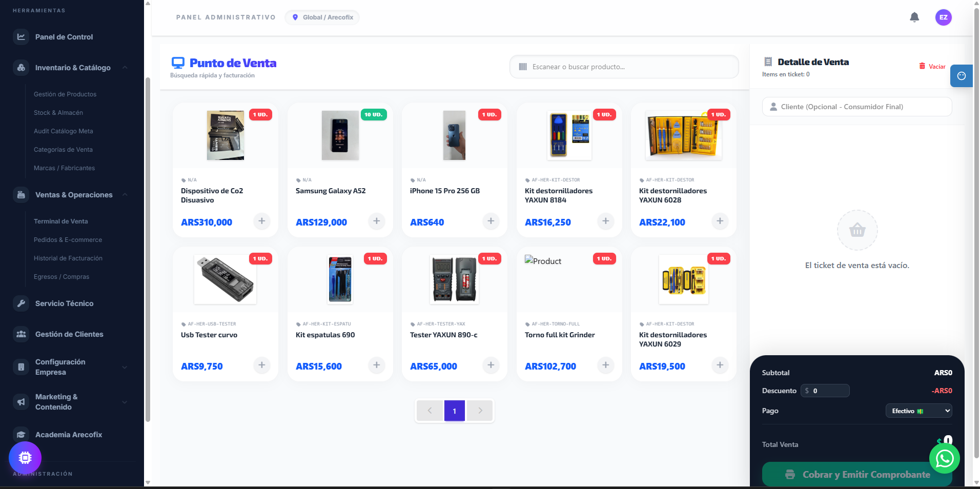Add Torno full kit Grinder to ticket

[x=606, y=365]
